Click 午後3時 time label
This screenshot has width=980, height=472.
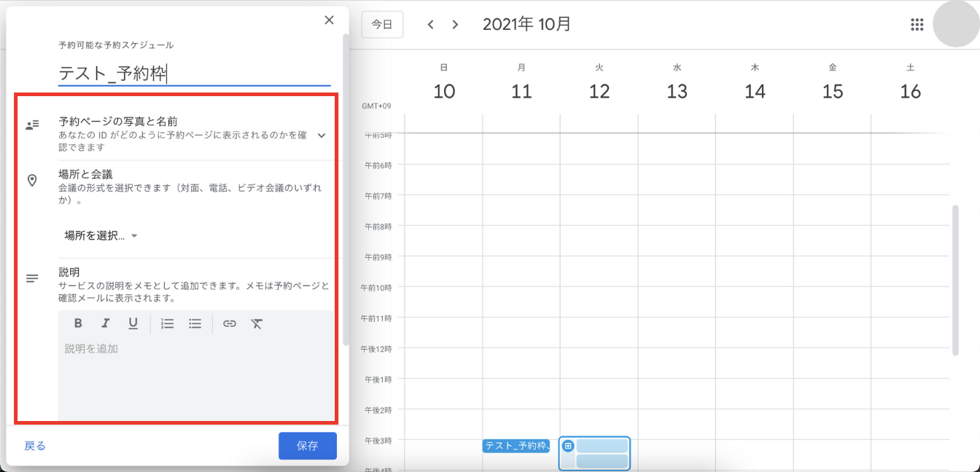tap(378, 441)
